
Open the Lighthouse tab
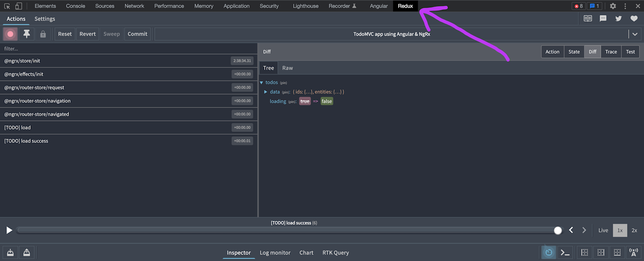pyautogui.click(x=306, y=6)
